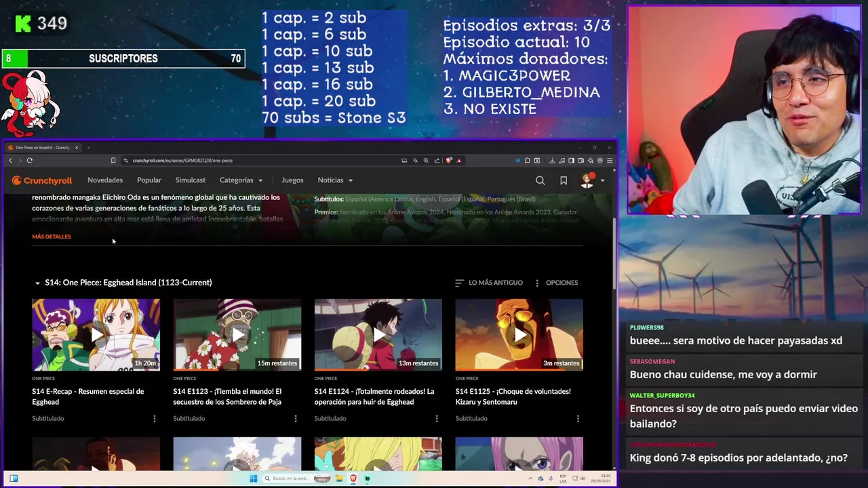Open the S14 E-Recap Resumen especial title
The image size is (868, 488).
[x=88, y=396]
